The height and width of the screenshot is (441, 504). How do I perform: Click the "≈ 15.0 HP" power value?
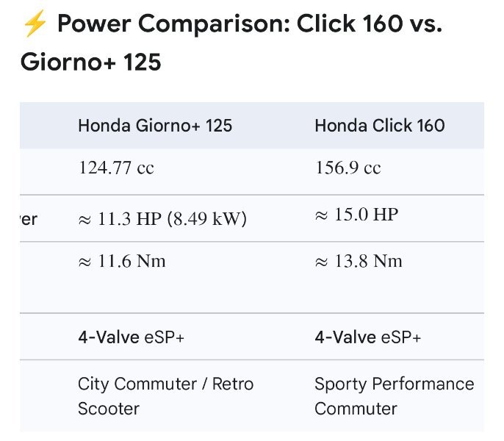356,215
